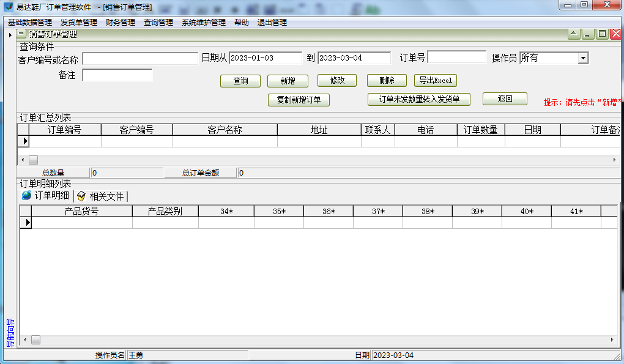
Task: Click the 删除 button
Action: pos(387,80)
